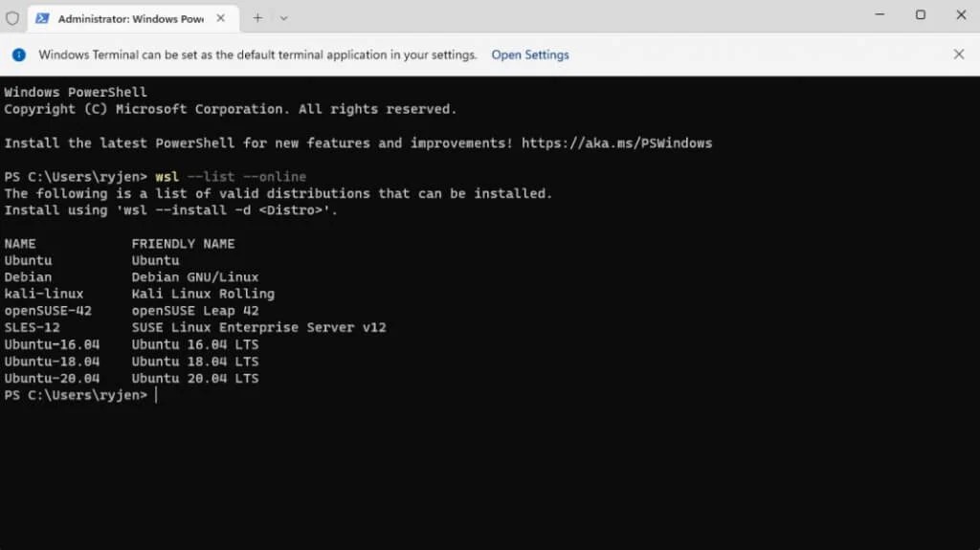Open Settings link in notification bar
Image resolution: width=980 pixels, height=550 pixels.
point(530,55)
